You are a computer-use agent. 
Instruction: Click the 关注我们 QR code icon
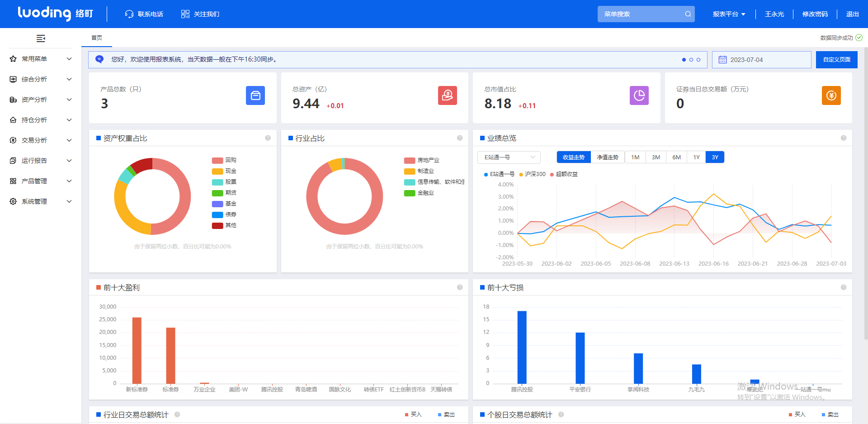tap(185, 14)
